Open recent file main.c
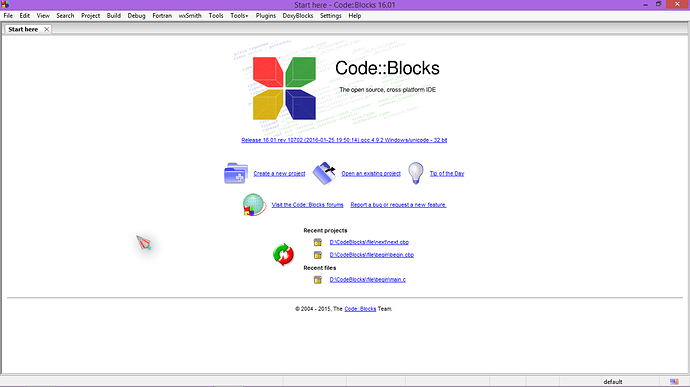The height and width of the screenshot is (387, 690). 367,280
